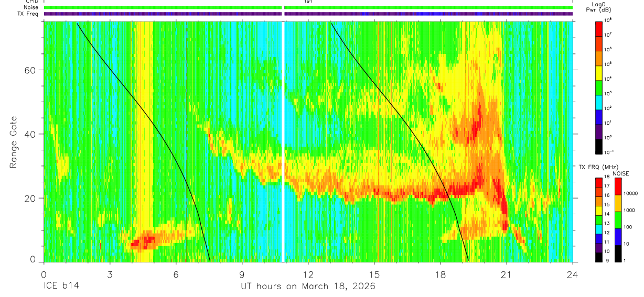This screenshot has width=644, height=297.
Task: Click x-axis tick label '24'
Action: click(573, 274)
